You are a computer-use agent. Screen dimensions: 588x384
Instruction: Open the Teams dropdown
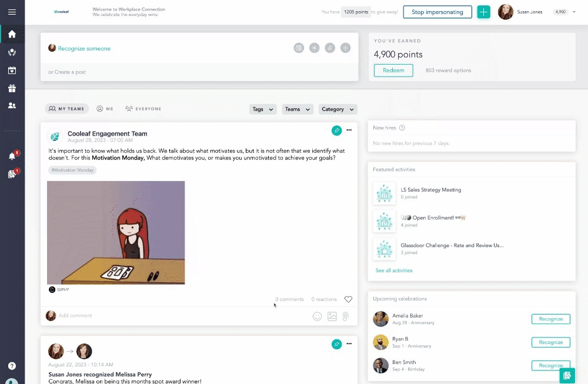click(x=298, y=109)
